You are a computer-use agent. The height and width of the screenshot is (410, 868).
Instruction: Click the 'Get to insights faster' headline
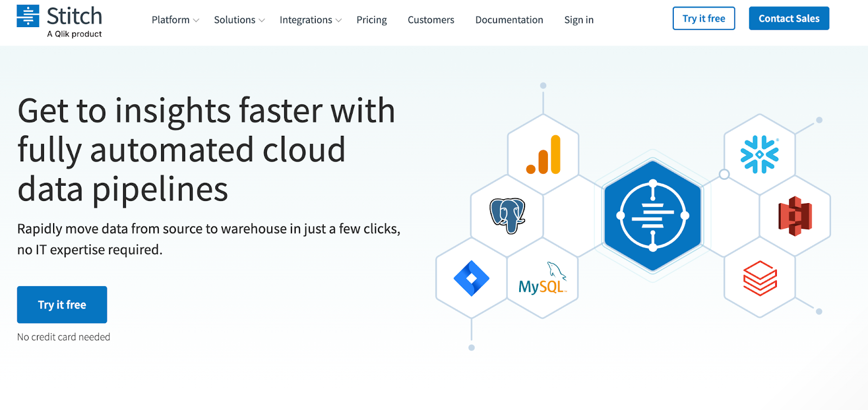click(206, 150)
